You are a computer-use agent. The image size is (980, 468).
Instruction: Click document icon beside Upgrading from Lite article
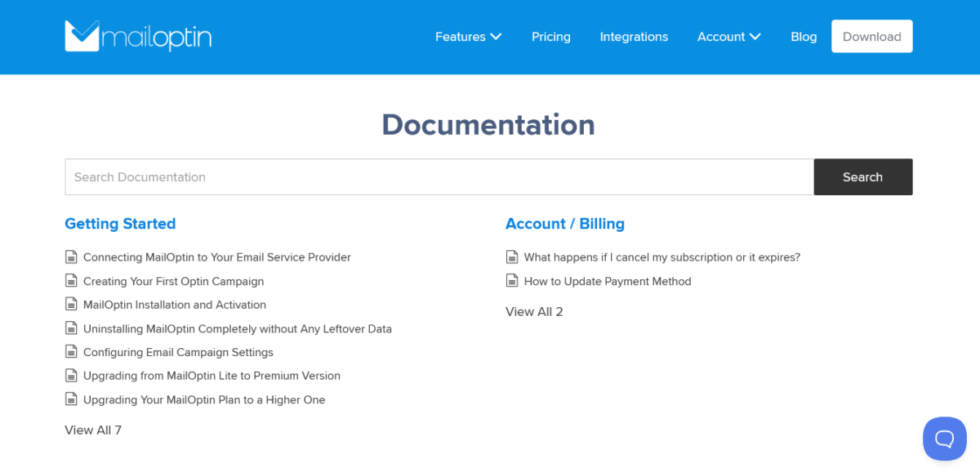click(x=71, y=375)
